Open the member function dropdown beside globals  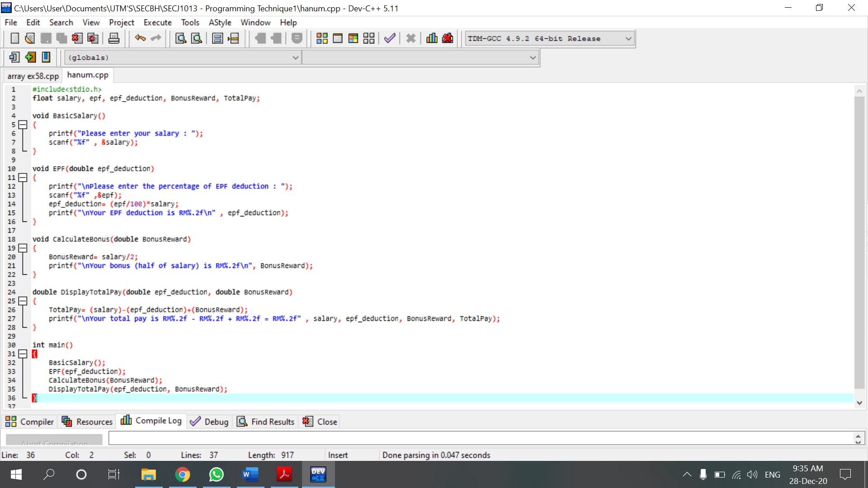coord(533,57)
